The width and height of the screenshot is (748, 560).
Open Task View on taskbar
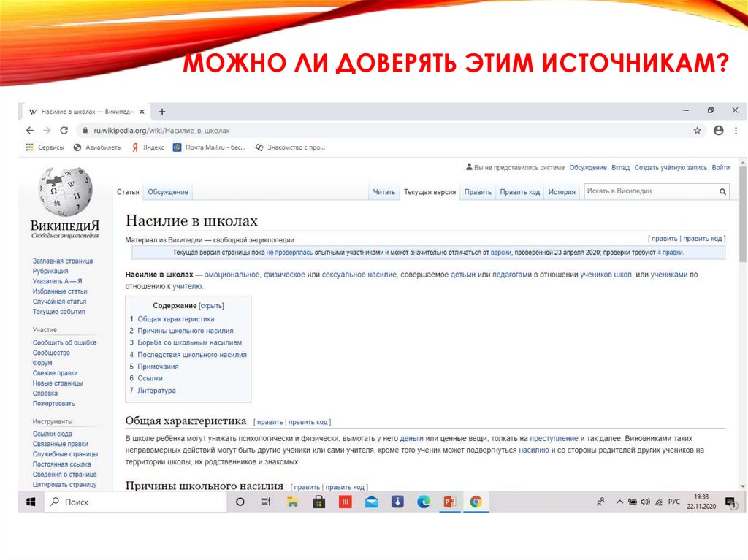[266, 502]
